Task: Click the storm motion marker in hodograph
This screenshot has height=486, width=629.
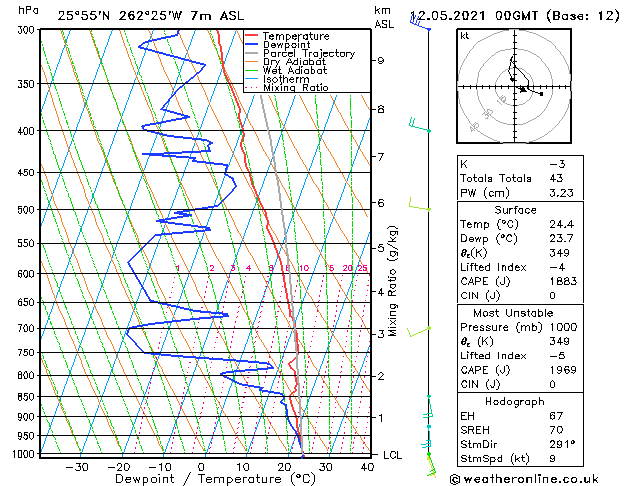Action: 523,89
